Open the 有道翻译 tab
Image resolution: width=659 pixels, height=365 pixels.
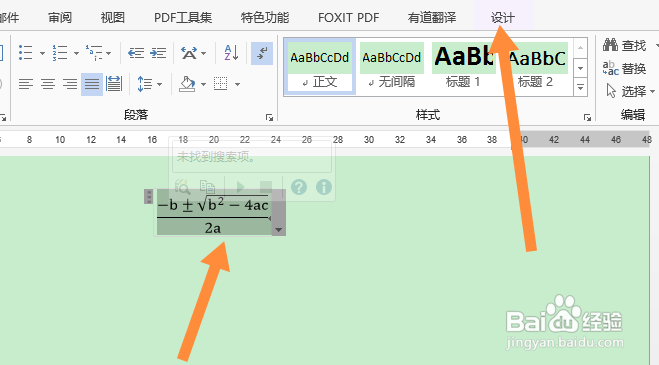point(432,18)
